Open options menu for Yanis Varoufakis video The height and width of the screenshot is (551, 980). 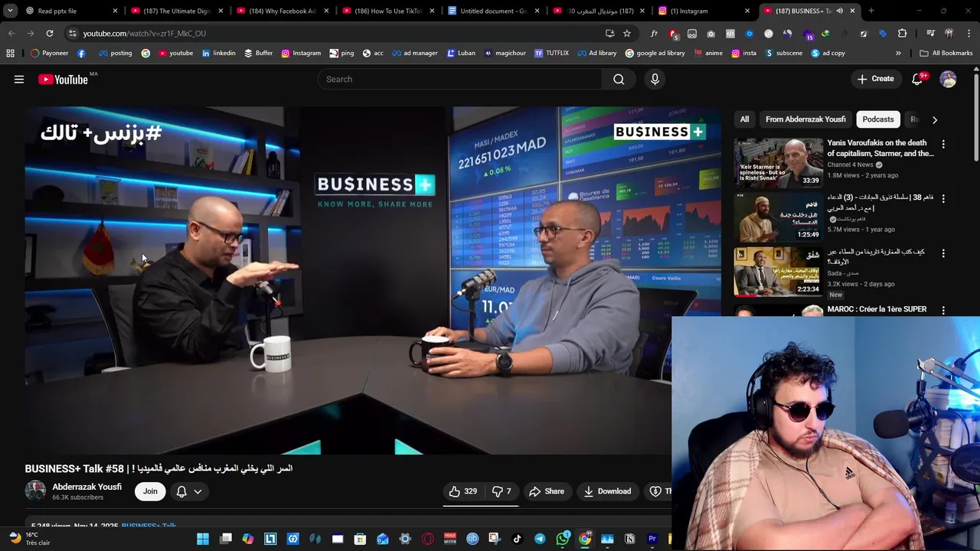click(943, 144)
